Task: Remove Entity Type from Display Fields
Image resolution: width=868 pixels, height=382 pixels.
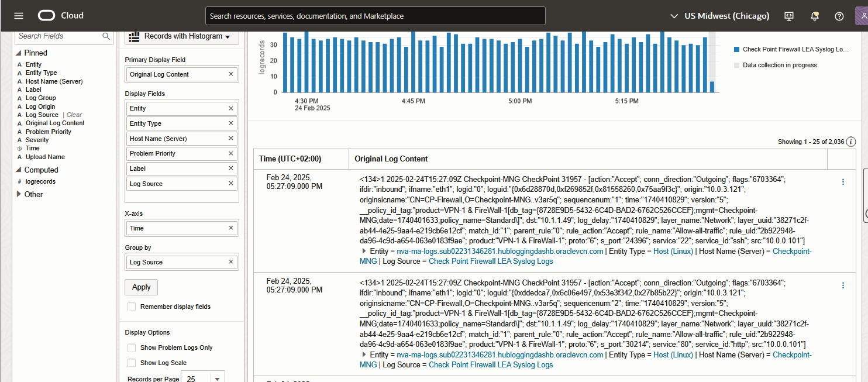Action: point(230,123)
